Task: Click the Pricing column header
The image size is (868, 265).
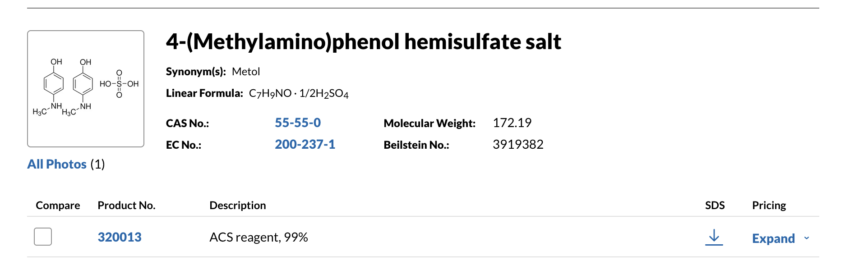Action: click(769, 206)
